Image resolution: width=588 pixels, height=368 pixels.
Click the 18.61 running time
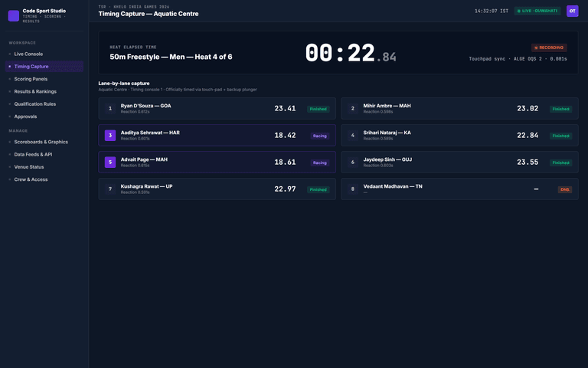click(x=285, y=163)
